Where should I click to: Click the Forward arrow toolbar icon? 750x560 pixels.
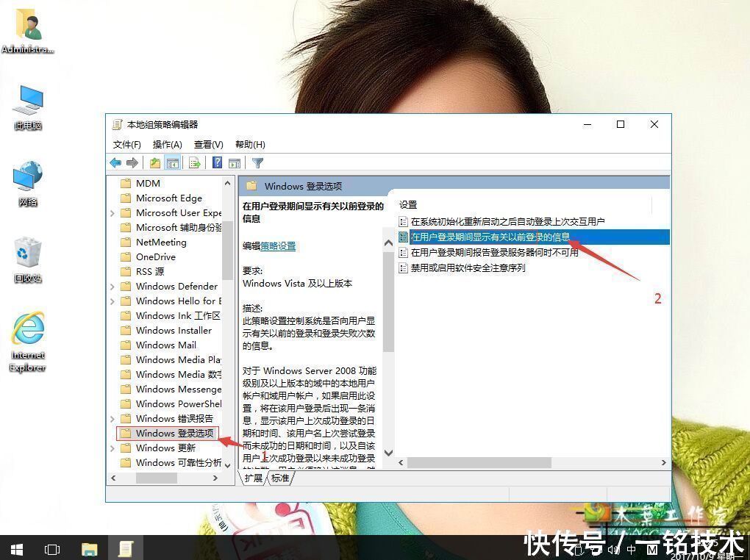132,163
